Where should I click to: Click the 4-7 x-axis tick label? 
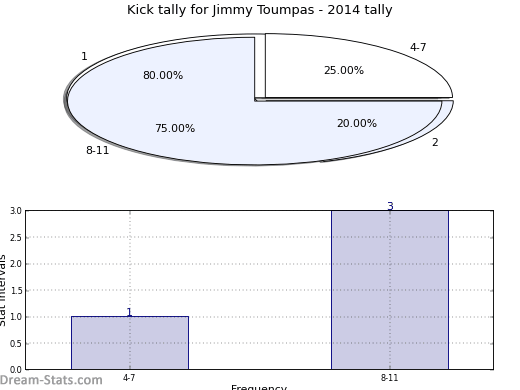coord(129,378)
